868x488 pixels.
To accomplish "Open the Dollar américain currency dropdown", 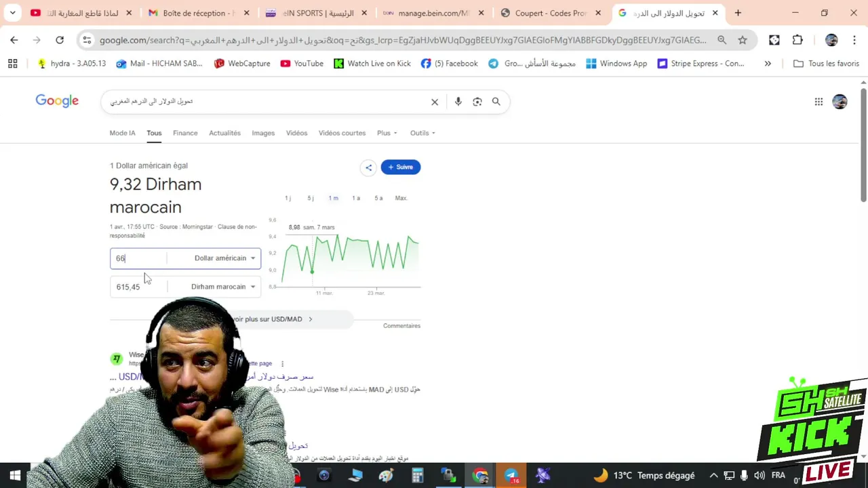I will pos(224,258).
